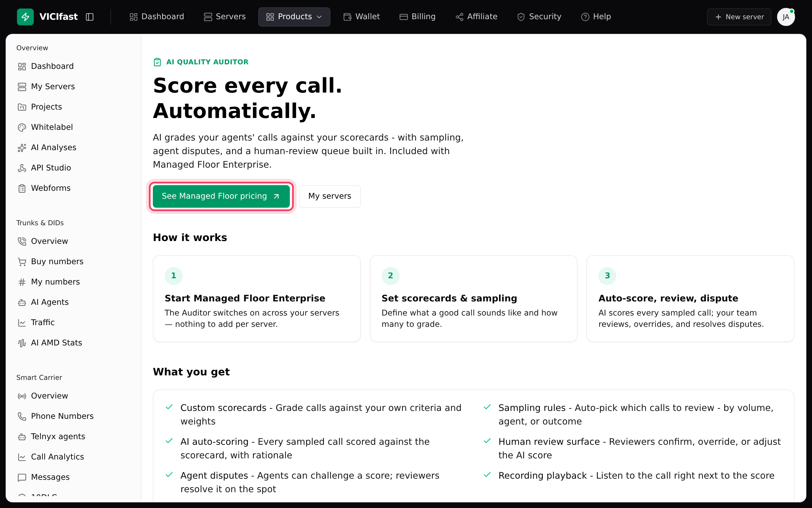Click the Traffic chart icon

[22, 323]
